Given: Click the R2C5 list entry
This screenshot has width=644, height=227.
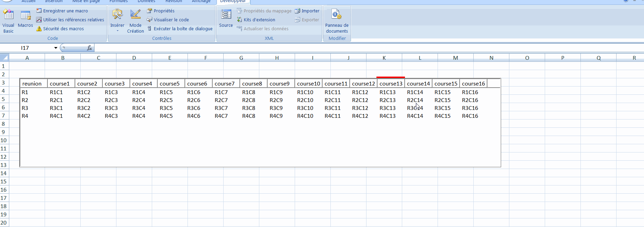Looking at the screenshot, I should pos(166,100).
